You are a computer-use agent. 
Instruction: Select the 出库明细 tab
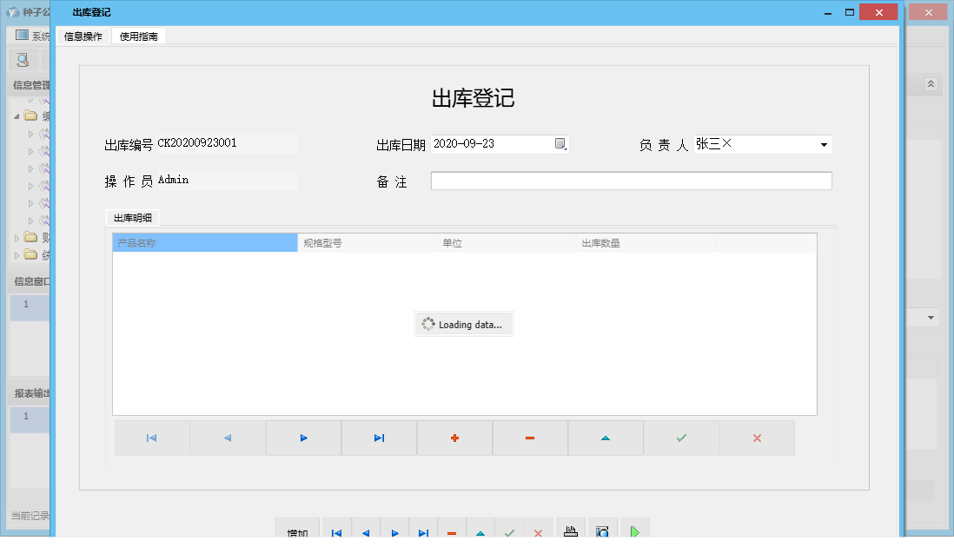[132, 218]
